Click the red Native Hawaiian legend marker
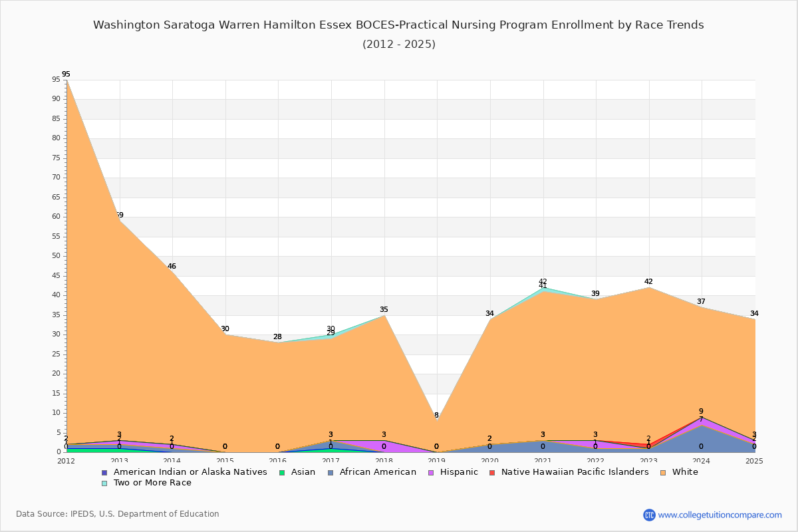 point(493,473)
